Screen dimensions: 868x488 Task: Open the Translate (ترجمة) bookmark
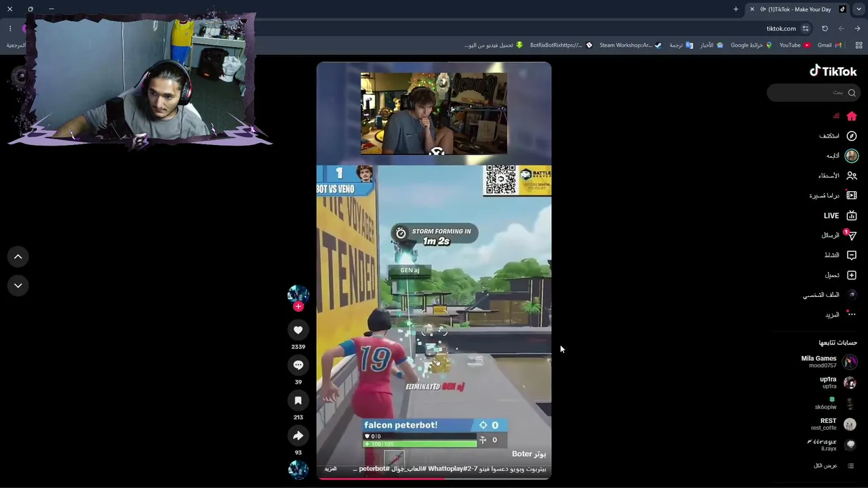pos(681,45)
